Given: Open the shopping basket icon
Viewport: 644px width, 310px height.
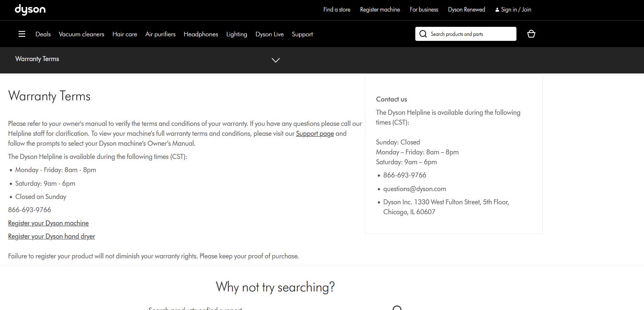Looking at the screenshot, I should (531, 34).
